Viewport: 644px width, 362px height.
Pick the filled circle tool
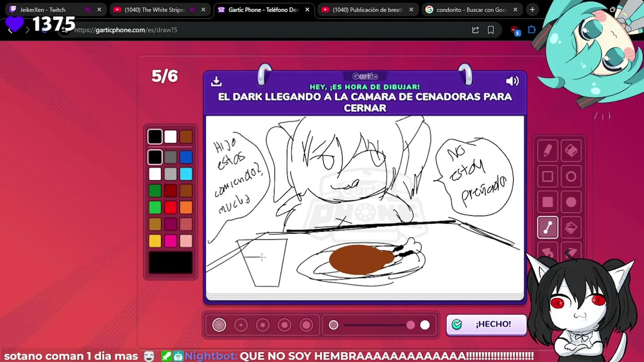(571, 202)
